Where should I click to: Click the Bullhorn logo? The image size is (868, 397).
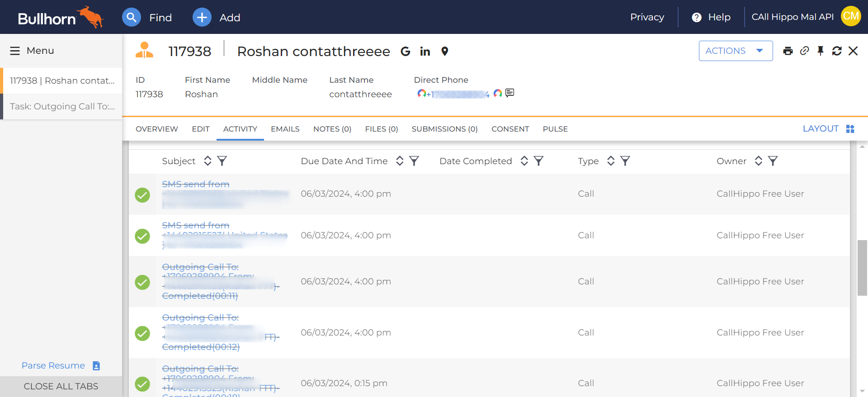point(61,17)
